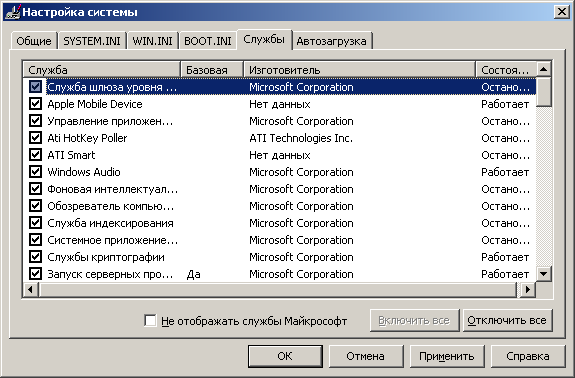This screenshot has width=575, height=378.
Task: Click the vertical scrollbar thumb
Action: [x=543, y=92]
